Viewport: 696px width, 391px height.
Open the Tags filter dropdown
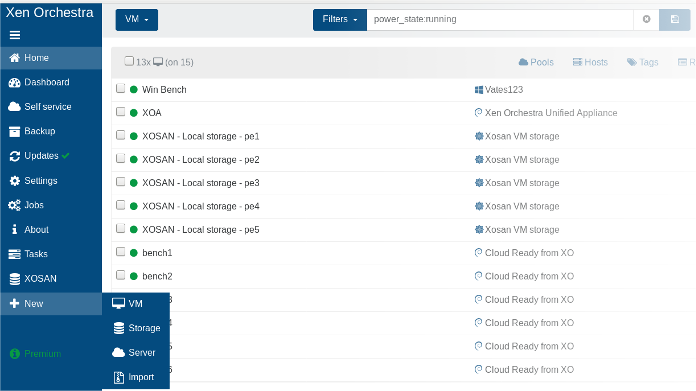pyautogui.click(x=642, y=62)
